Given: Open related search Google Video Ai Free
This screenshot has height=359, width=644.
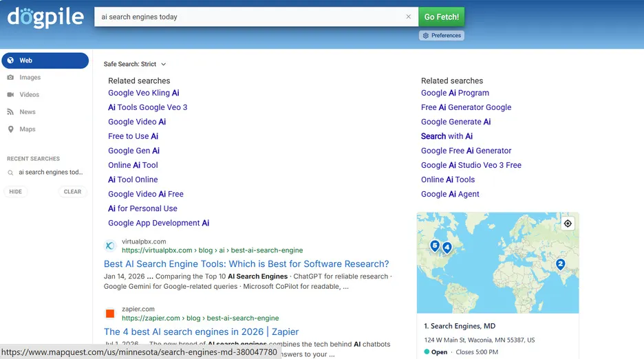Looking at the screenshot, I should (146, 194).
